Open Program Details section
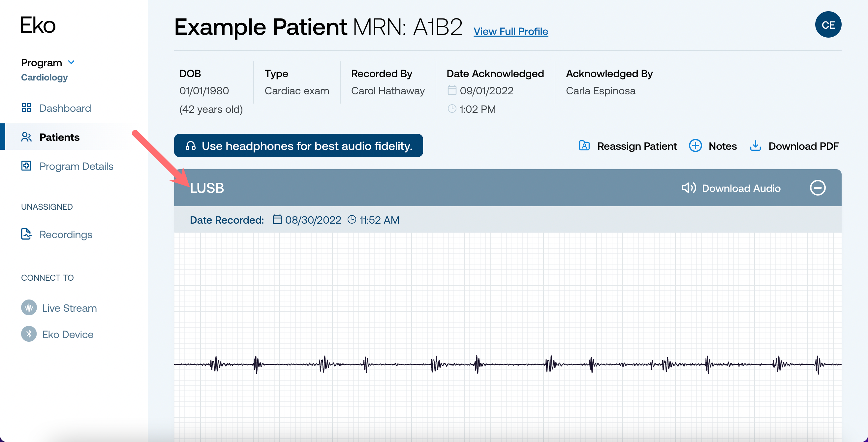The height and width of the screenshot is (442, 868). (x=76, y=166)
